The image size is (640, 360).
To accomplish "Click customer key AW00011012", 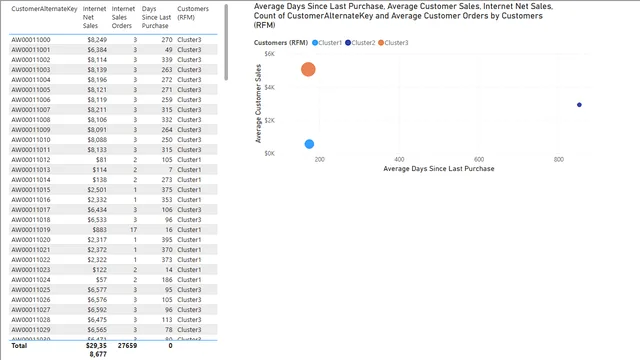I will 31,160.
